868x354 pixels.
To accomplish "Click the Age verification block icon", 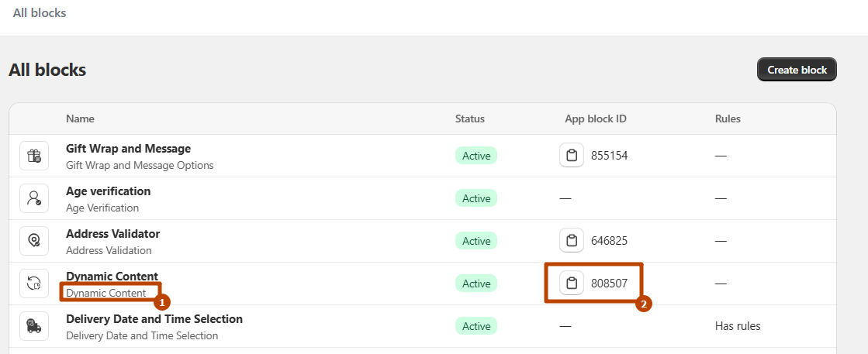I will tap(34, 198).
